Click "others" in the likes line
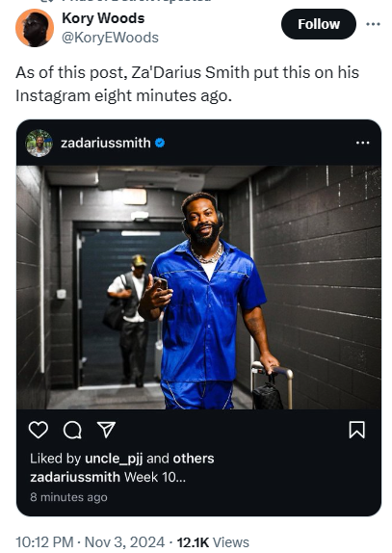This screenshot has height=553, width=392. click(x=194, y=459)
